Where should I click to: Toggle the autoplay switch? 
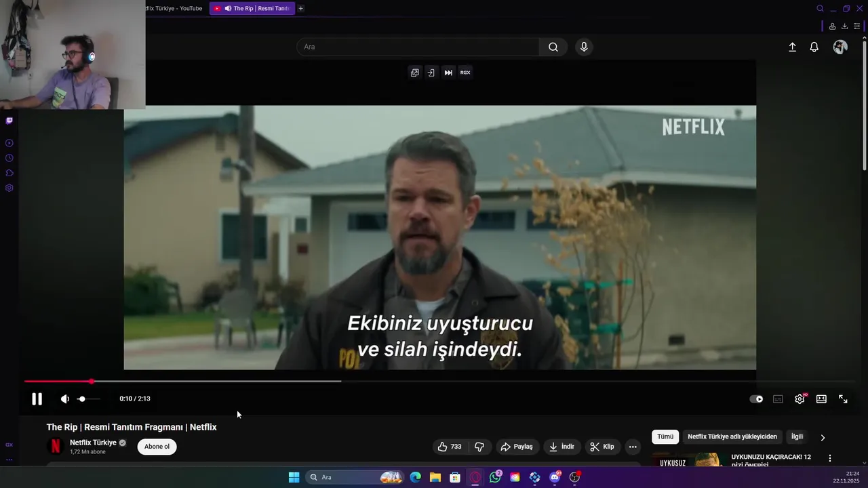(756, 399)
